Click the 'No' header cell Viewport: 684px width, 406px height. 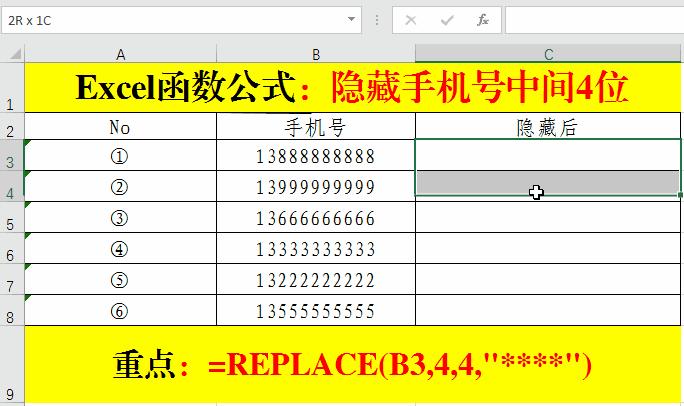coord(120,126)
